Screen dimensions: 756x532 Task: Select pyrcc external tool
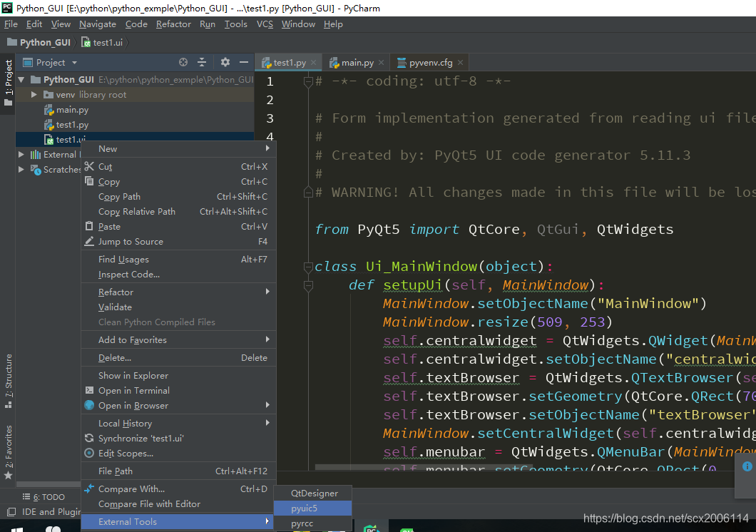[x=312, y=523]
